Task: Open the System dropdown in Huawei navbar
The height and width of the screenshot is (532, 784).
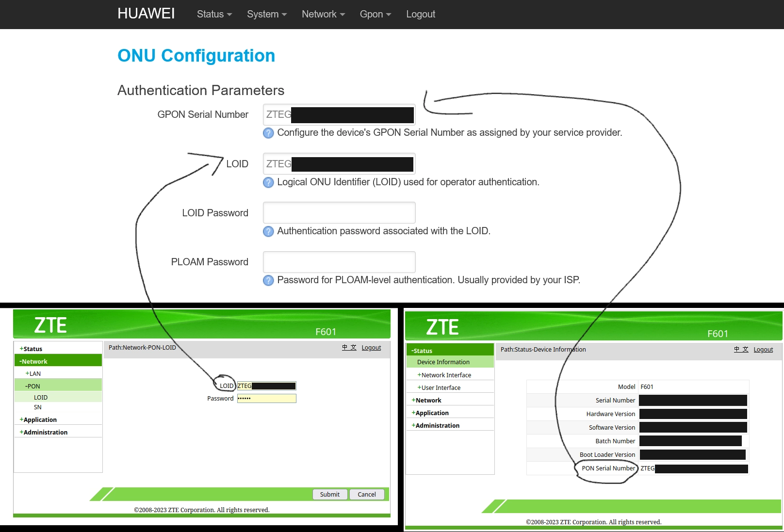Action: tap(267, 14)
